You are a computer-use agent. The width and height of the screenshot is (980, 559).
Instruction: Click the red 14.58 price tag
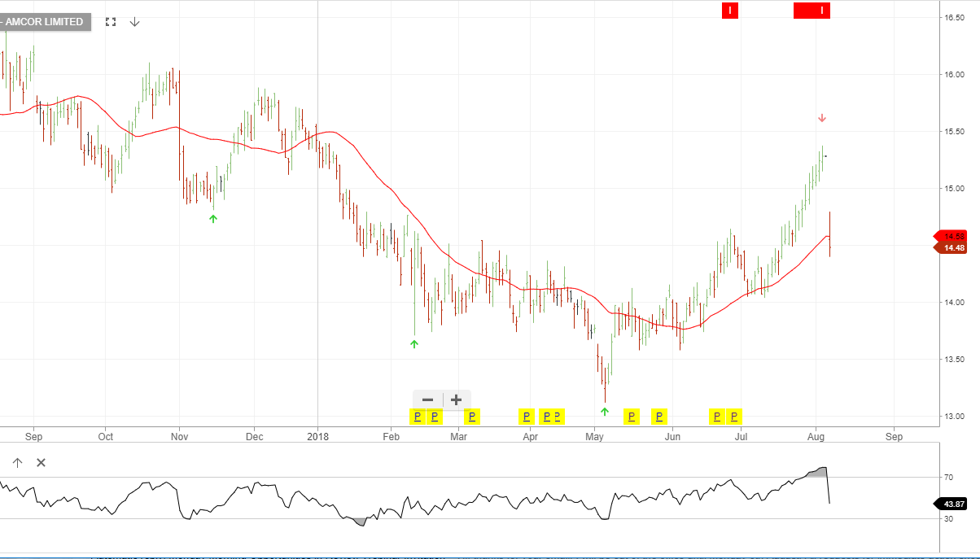(949, 236)
